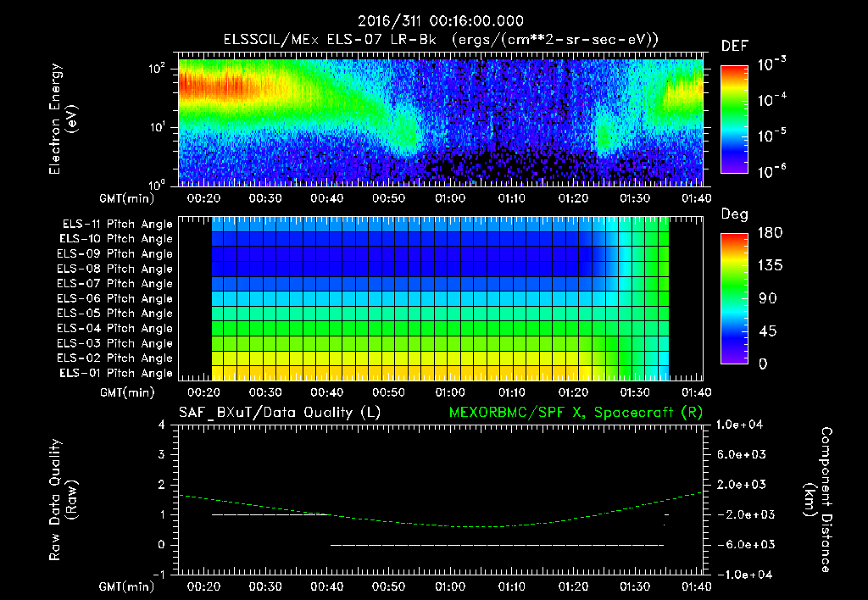Click the 0 value on Deg color bar

coord(763,364)
